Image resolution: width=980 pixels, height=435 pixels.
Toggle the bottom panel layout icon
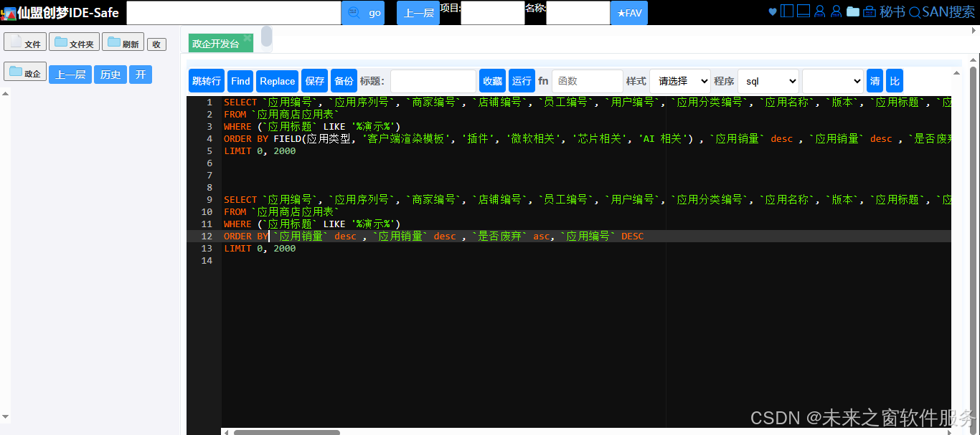(x=804, y=11)
